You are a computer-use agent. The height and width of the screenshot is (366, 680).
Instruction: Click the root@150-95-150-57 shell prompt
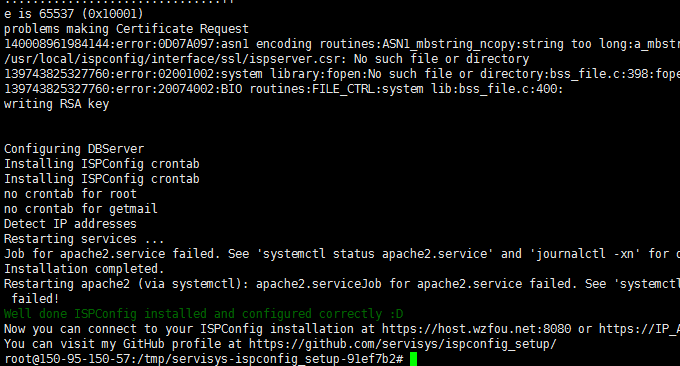click(204, 359)
